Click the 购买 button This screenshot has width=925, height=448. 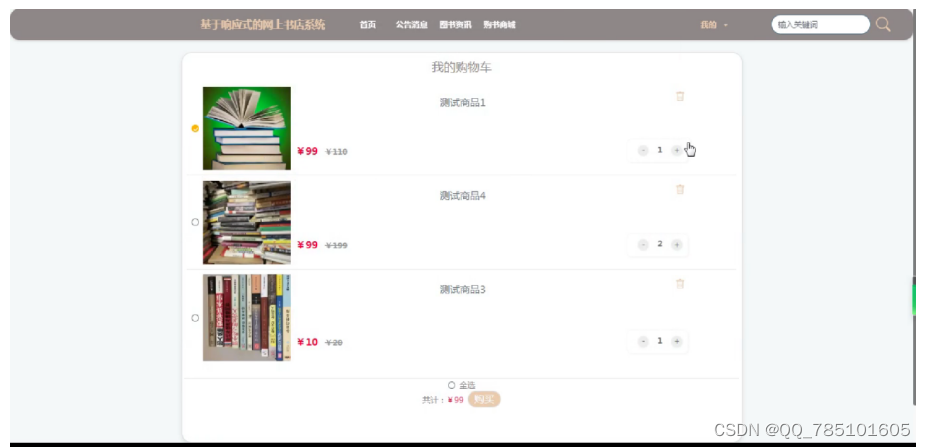click(484, 400)
